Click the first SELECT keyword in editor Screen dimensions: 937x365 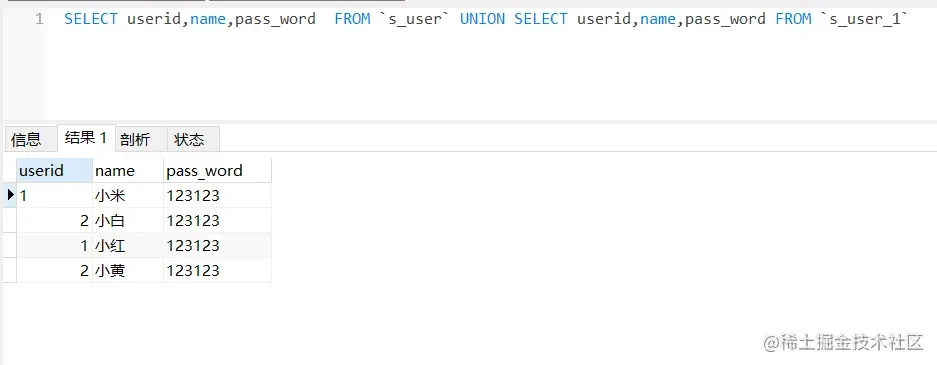tap(91, 19)
